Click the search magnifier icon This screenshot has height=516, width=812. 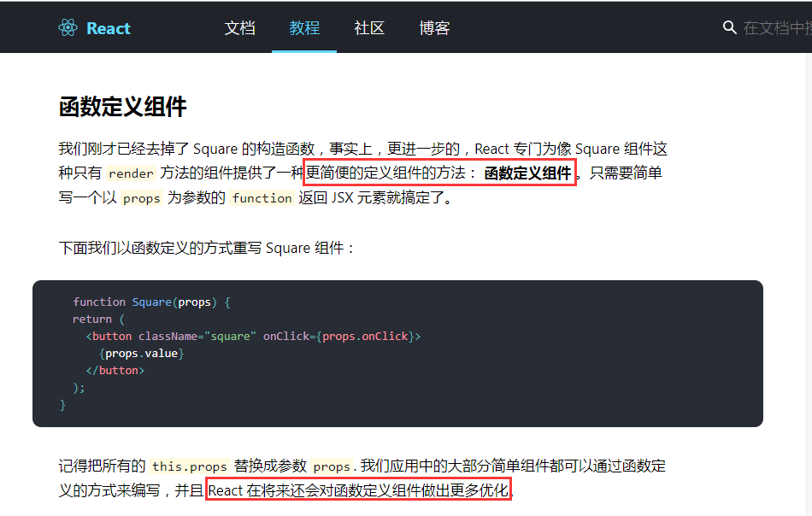click(x=729, y=27)
